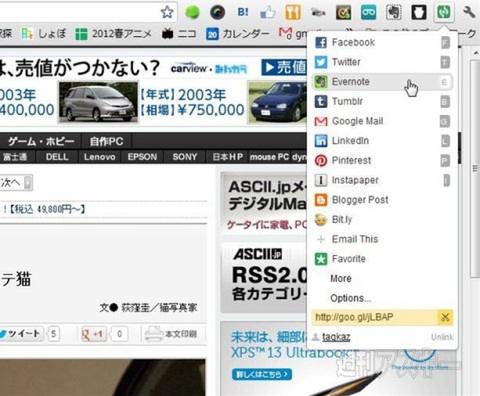Click the goo.gl short URL field
The width and height of the screenshot is (480, 396).
[374, 317]
